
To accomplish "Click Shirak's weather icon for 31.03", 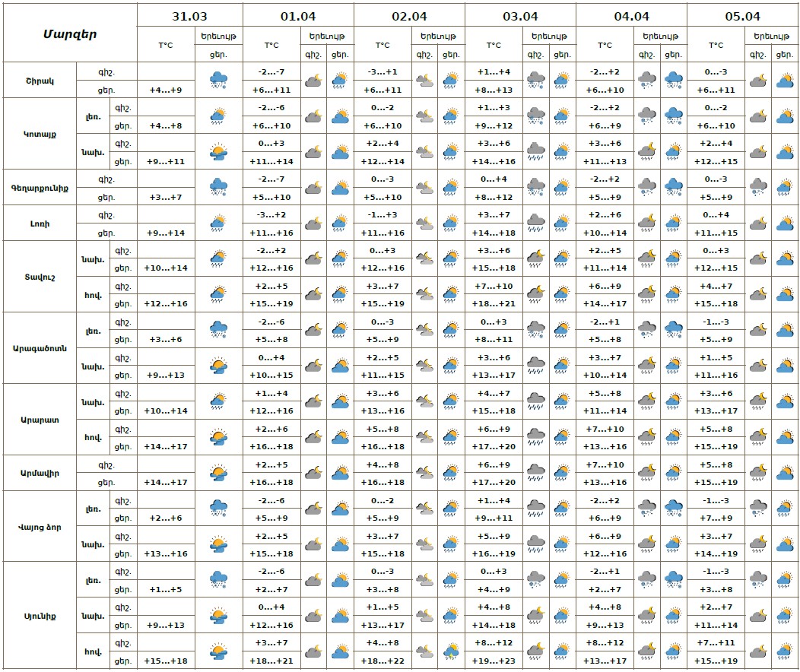I will click(218, 81).
